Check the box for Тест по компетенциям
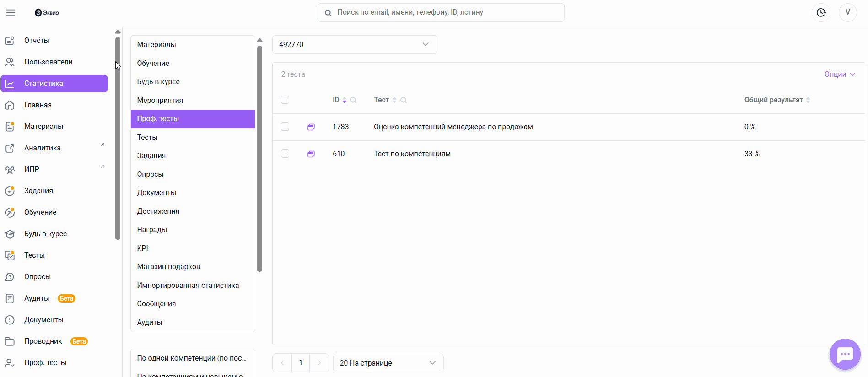The height and width of the screenshot is (377, 868). [285, 154]
